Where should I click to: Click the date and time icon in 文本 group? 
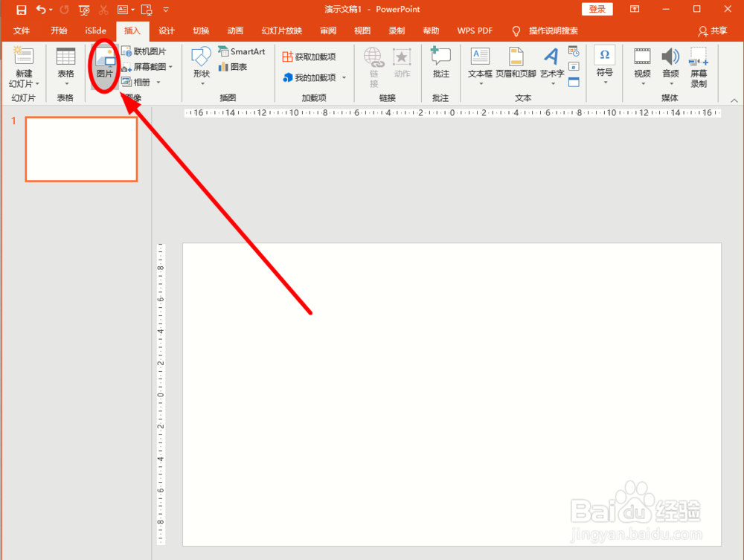pyautogui.click(x=574, y=51)
